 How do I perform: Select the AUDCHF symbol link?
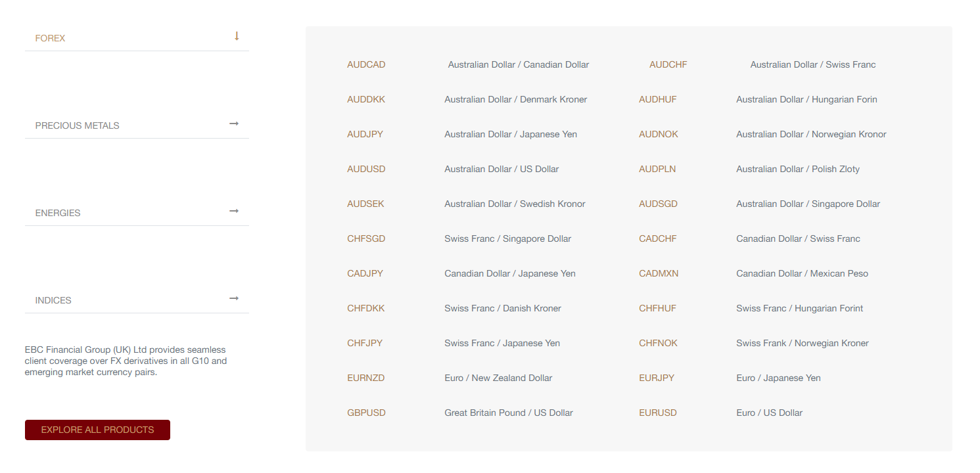click(668, 64)
